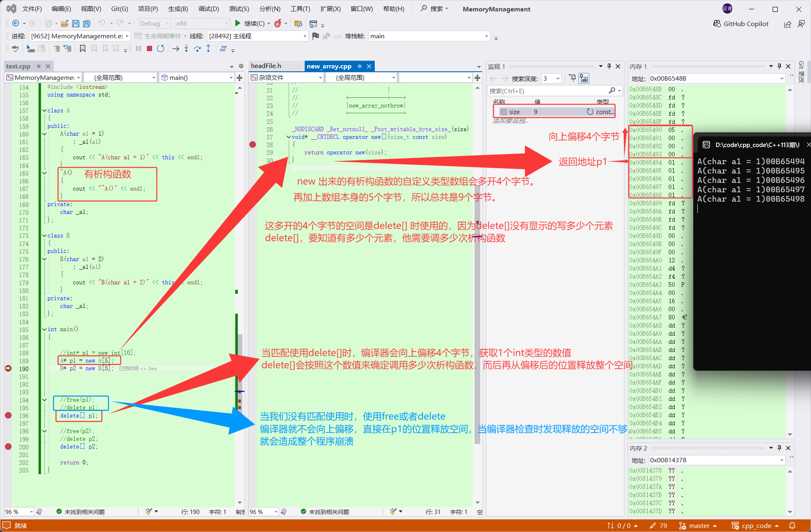Toggle breakpoint on line 196
Screen dimensions: 811x532
[x=8, y=415]
